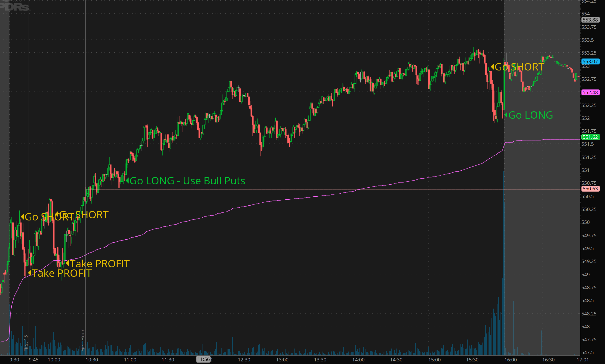Image resolution: width=605 pixels, height=364 pixels.
Task: Click the upper Take PROFIT arrow marker
Action: pos(67,263)
